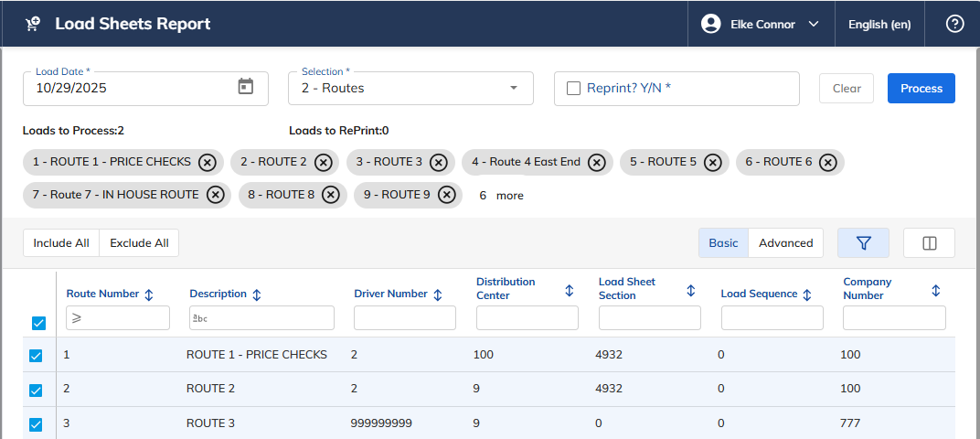Open the English (en) language selector
This screenshot has height=439, width=980.
(879, 25)
